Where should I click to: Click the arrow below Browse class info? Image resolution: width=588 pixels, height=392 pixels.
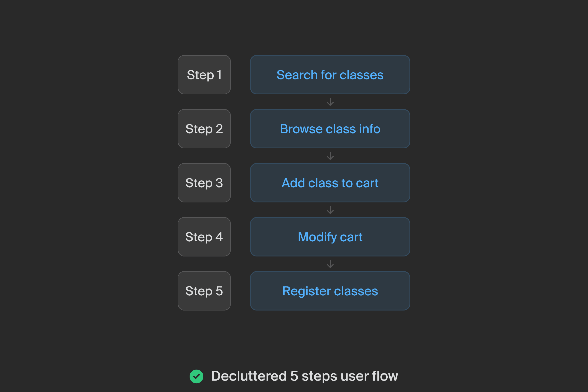(x=330, y=156)
